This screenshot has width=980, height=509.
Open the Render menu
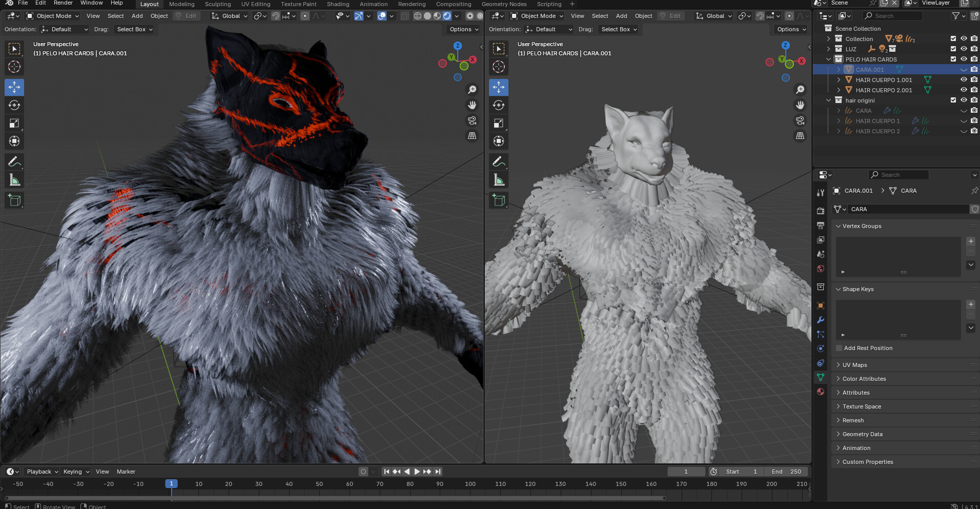63,3
